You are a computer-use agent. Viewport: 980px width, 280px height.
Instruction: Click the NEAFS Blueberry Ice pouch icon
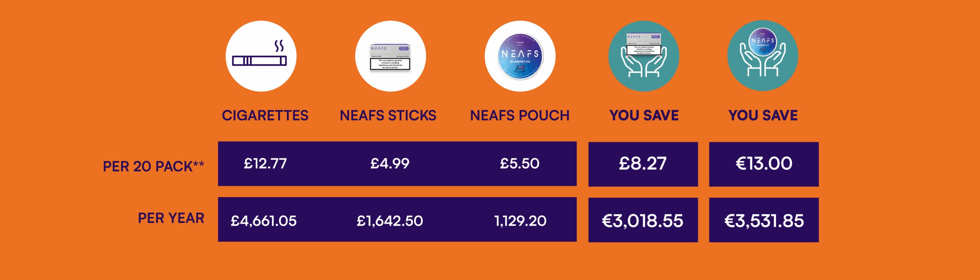(520, 56)
